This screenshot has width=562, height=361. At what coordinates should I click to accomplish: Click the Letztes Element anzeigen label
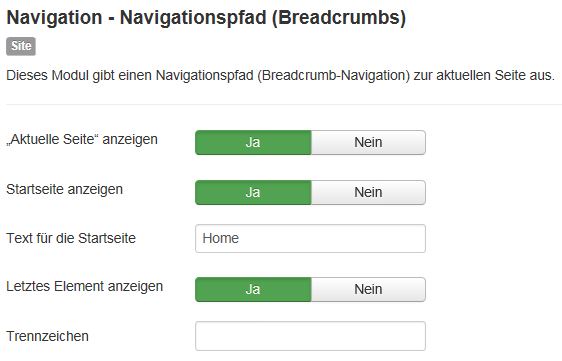coord(85,286)
